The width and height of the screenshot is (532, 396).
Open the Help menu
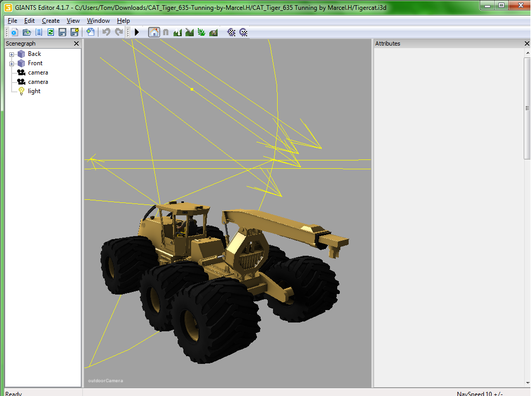click(123, 21)
